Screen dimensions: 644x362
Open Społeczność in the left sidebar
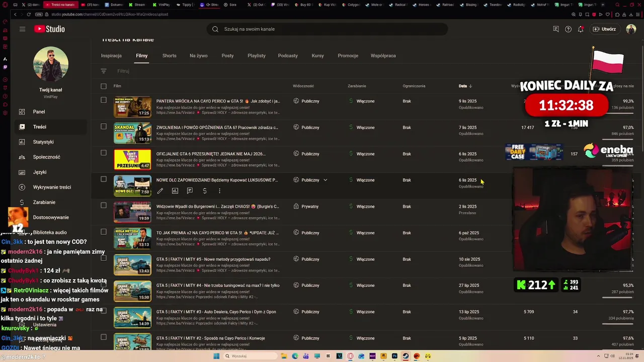(x=50, y=157)
